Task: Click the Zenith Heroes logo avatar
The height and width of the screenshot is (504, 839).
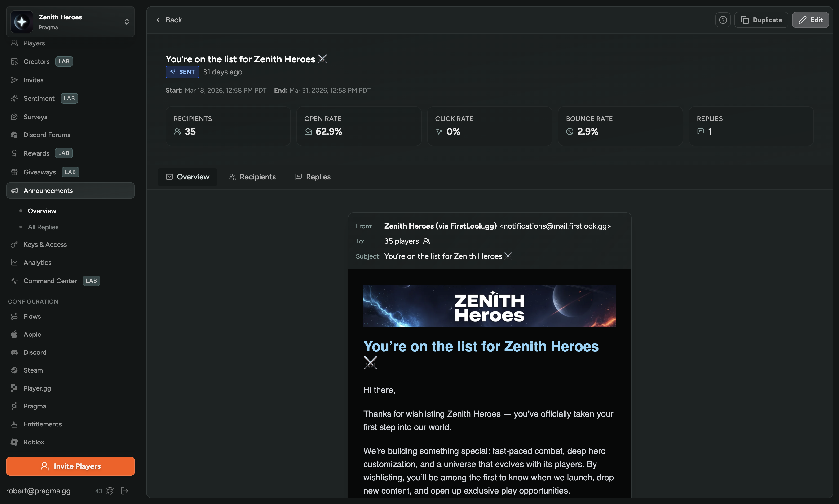Action: coord(22,22)
